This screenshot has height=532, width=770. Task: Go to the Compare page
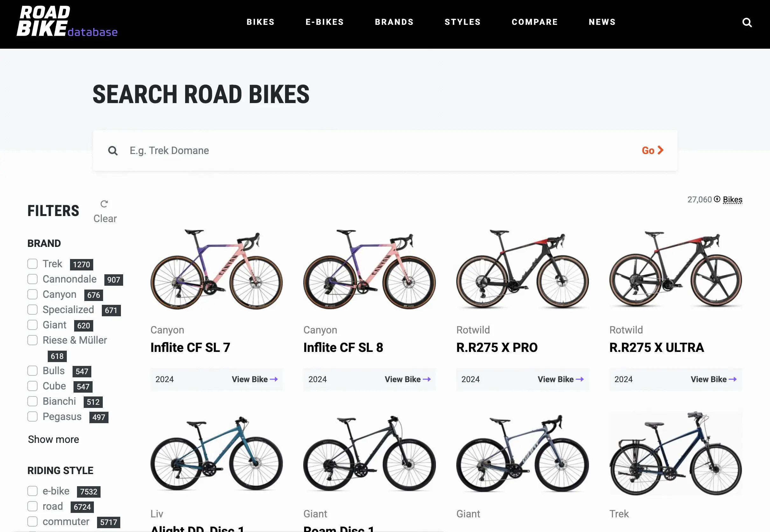pyautogui.click(x=535, y=22)
